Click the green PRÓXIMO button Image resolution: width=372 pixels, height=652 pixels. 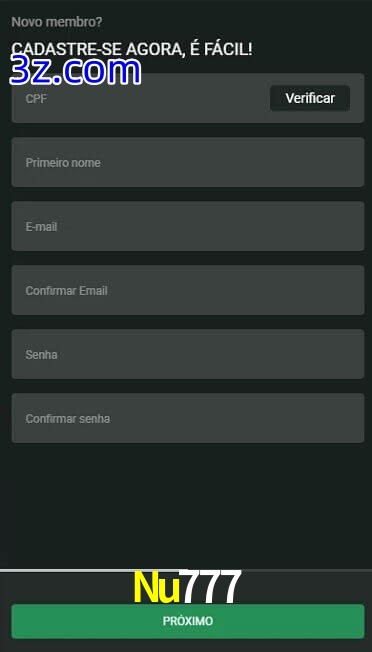pos(188,621)
